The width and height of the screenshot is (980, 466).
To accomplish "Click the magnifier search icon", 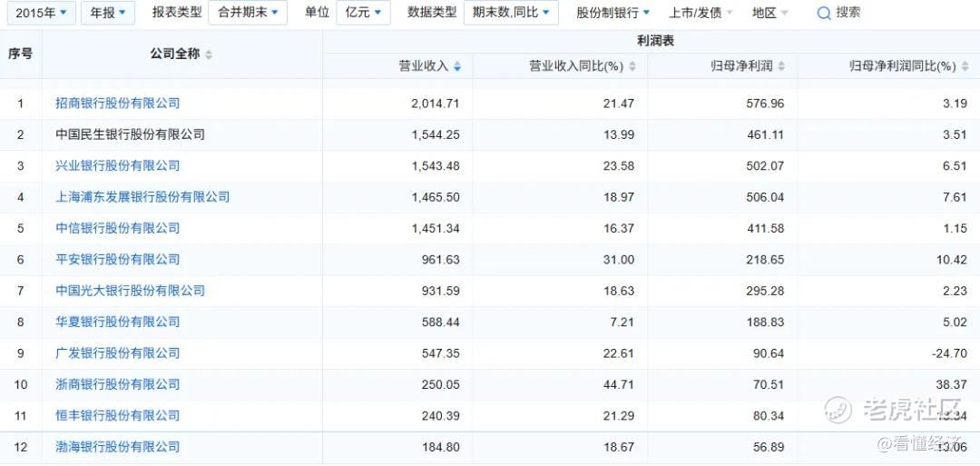I will pyautogui.click(x=824, y=13).
